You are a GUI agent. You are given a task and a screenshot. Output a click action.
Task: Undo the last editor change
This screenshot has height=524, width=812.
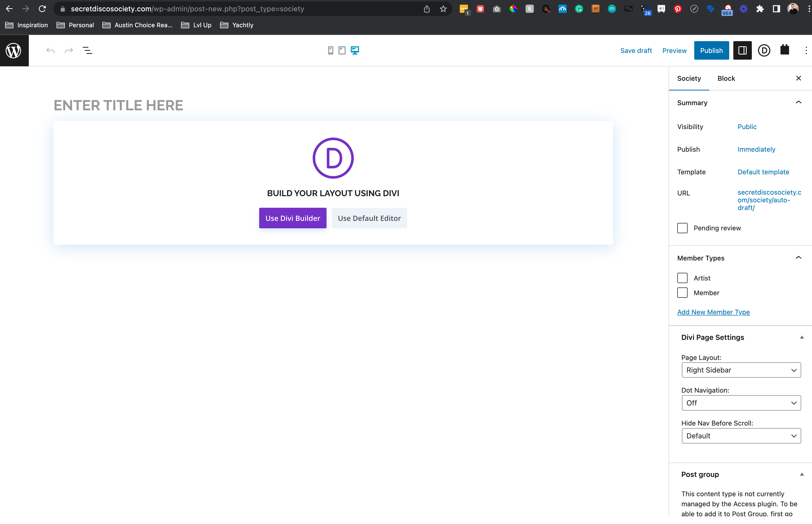(50, 51)
